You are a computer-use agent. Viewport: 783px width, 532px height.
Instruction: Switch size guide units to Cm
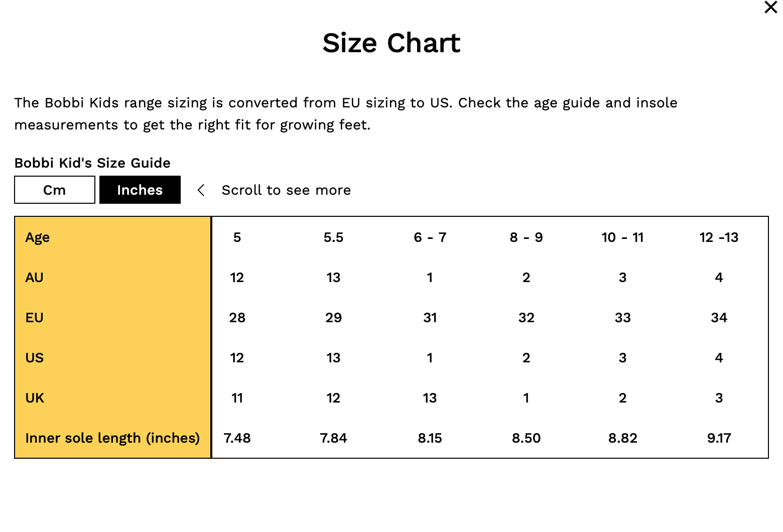[55, 190]
